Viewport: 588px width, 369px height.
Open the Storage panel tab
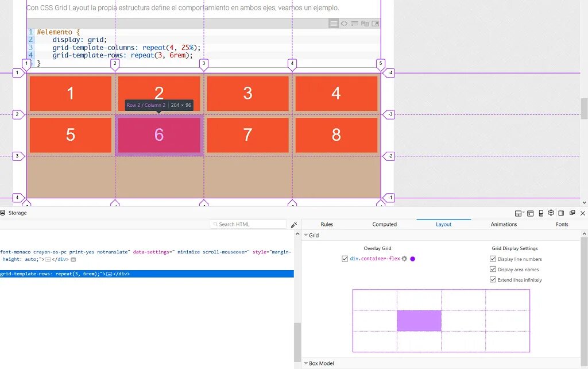[14, 213]
